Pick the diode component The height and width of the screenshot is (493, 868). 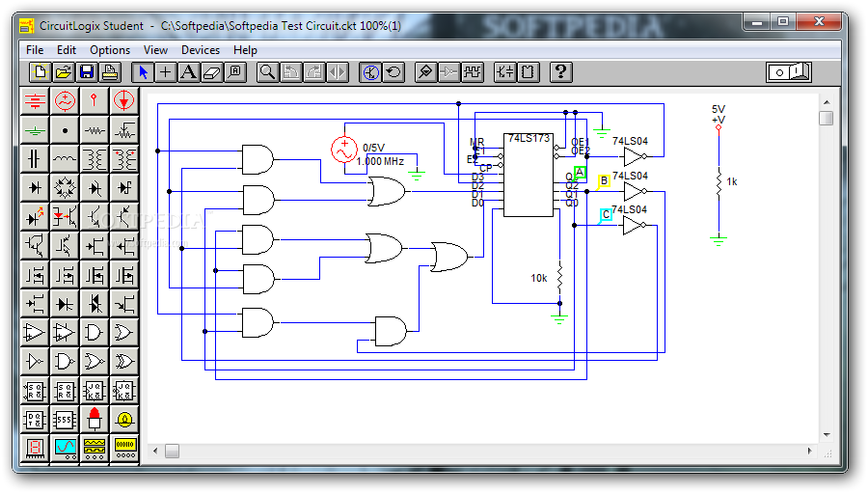(35, 188)
